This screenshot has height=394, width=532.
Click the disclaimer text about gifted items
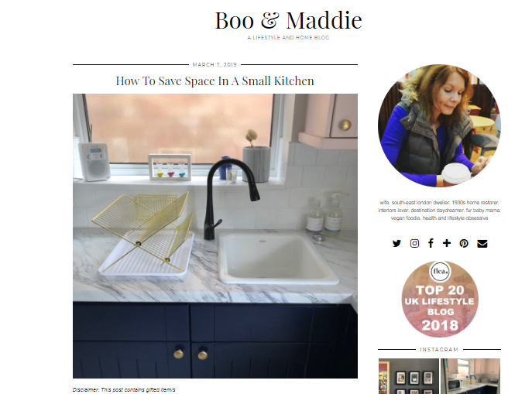tap(124, 389)
